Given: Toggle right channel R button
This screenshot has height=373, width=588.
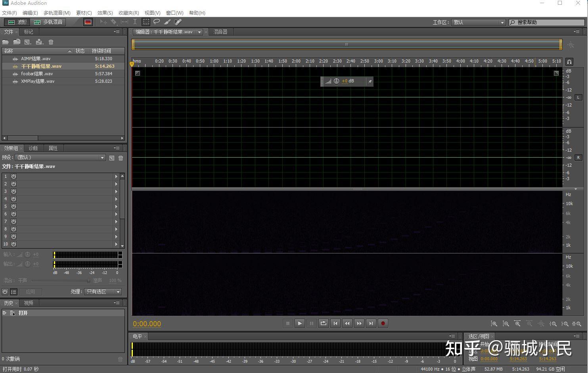Looking at the screenshot, I should point(578,158).
